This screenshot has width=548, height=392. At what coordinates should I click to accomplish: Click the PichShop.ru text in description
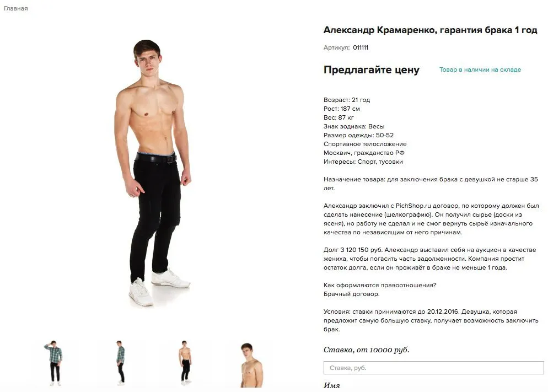pyautogui.click(x=413, y=206)
